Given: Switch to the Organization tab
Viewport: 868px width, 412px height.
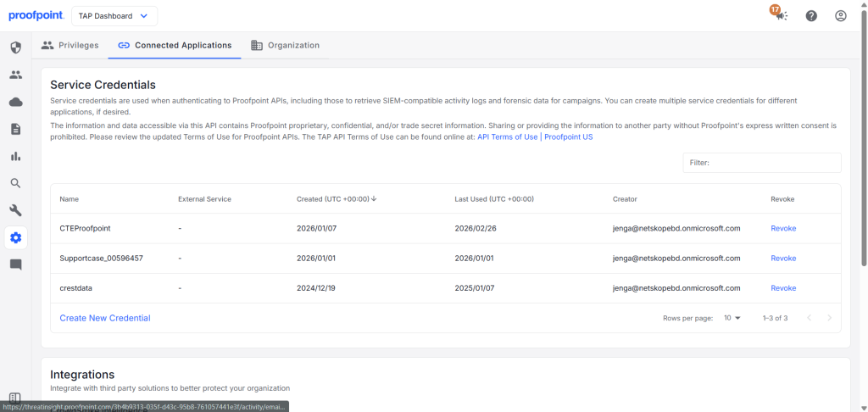Looking at the screenshot, I should [285, 46].
